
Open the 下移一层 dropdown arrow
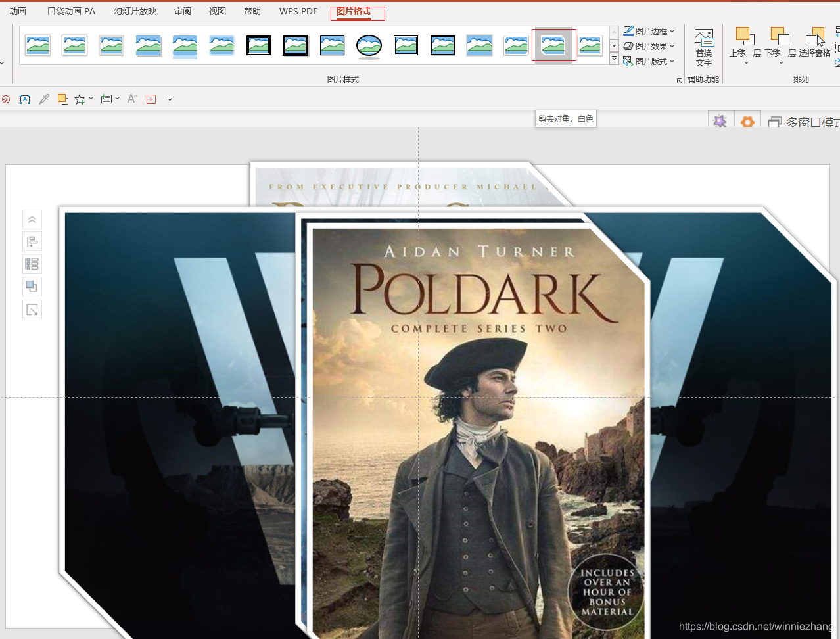click(x=781, y=64)
